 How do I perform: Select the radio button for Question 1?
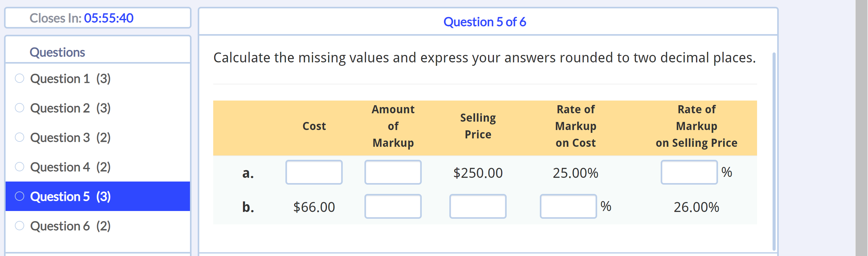pos(19,78)
